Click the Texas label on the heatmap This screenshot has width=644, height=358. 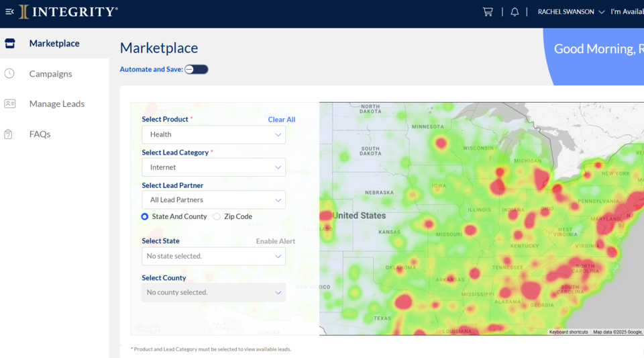coord(382,318)
